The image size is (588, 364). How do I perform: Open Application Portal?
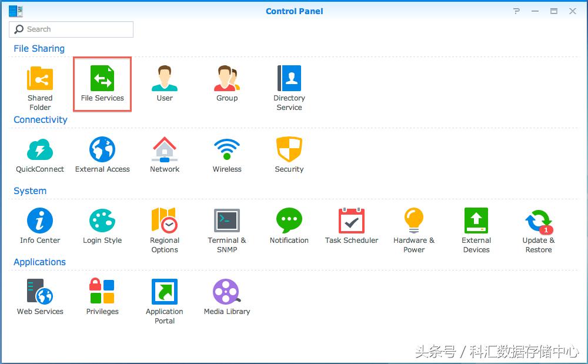[165, 302]
